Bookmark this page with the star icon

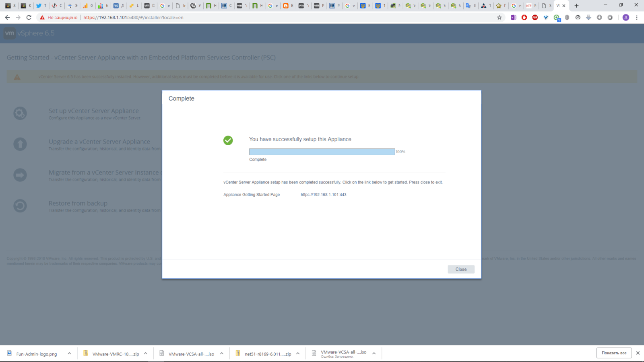500,18
